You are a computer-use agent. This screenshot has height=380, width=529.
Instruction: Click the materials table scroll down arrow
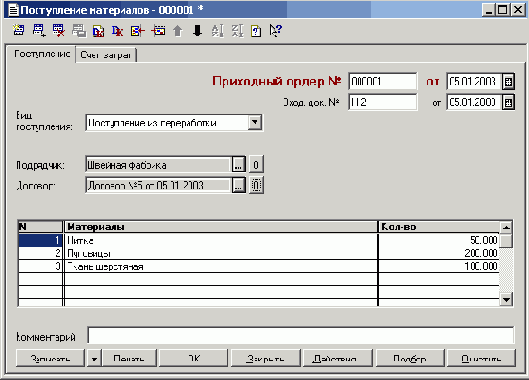pyautogui.click(x=506, y=299)
